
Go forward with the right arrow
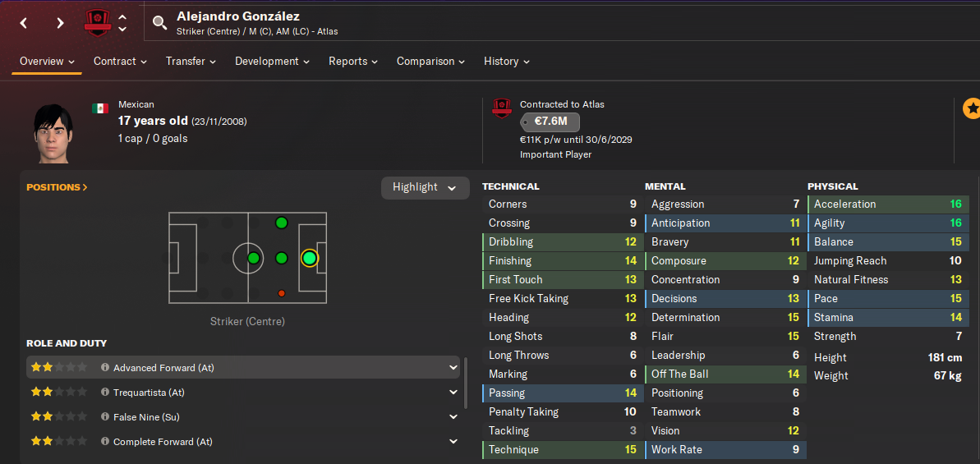(60, 23)
